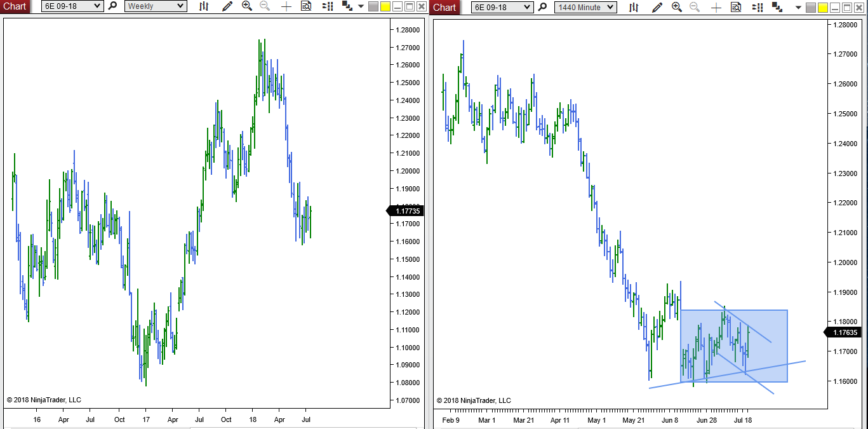This screenshot has width=868, height=429.
Task: Maximize the 1440 Minute chart window
Action: coord(847,8)
